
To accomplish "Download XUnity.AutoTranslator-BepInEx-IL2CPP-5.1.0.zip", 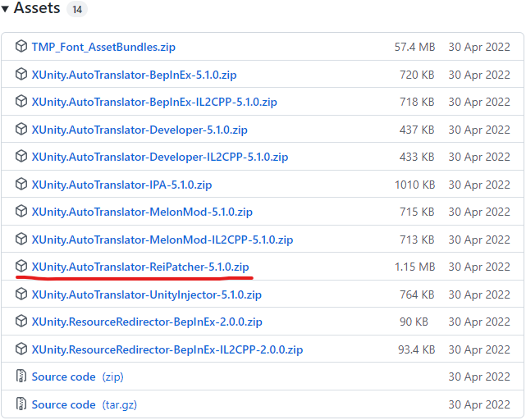I will click(x=154, y=103).
